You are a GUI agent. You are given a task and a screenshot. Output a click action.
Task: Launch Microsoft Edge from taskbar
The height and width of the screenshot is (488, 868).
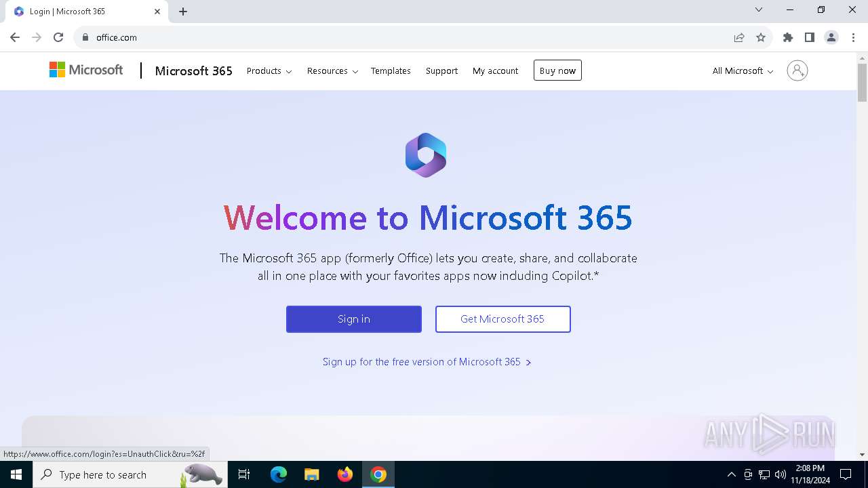(x=279, y=474)
